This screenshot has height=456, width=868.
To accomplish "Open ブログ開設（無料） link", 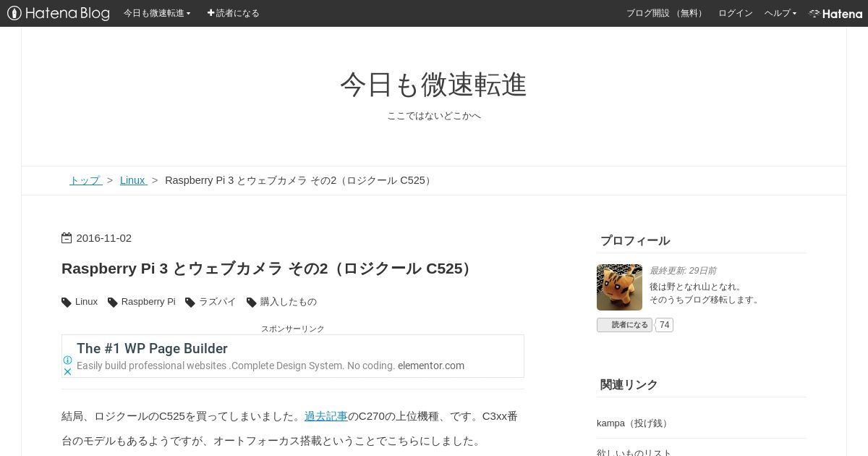I will point(665,13).
